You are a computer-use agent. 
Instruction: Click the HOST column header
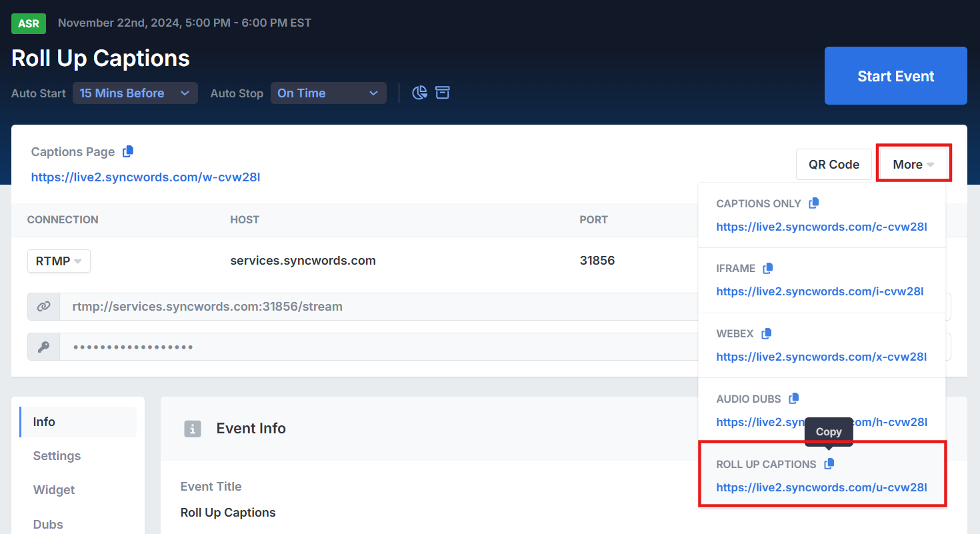click(x=245, y=220)
